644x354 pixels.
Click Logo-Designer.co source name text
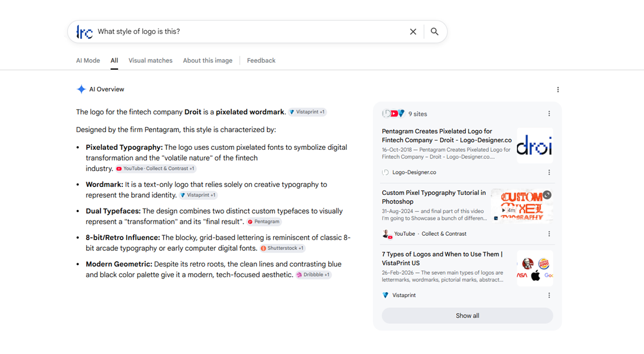pos(414,172)
